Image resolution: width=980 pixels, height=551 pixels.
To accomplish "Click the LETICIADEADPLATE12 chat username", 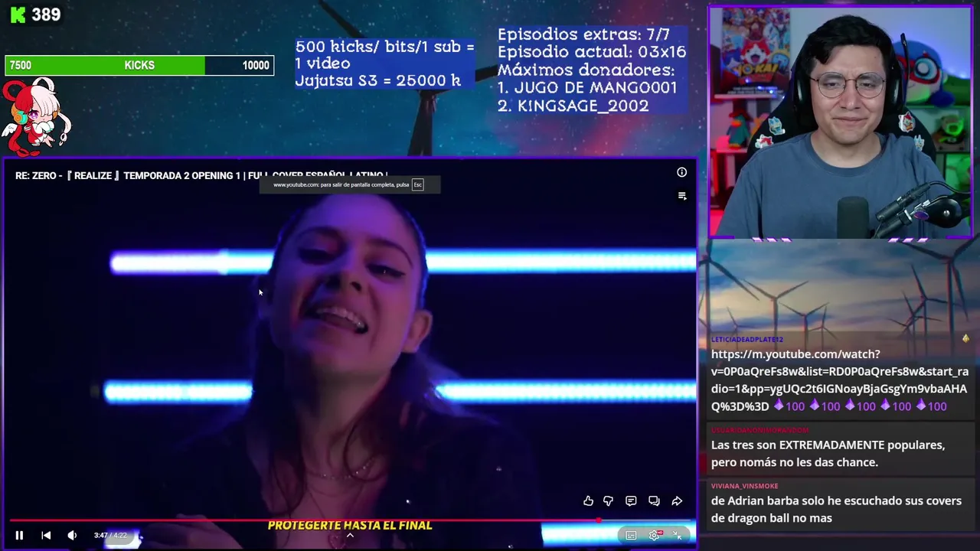I will coord(746,339).
